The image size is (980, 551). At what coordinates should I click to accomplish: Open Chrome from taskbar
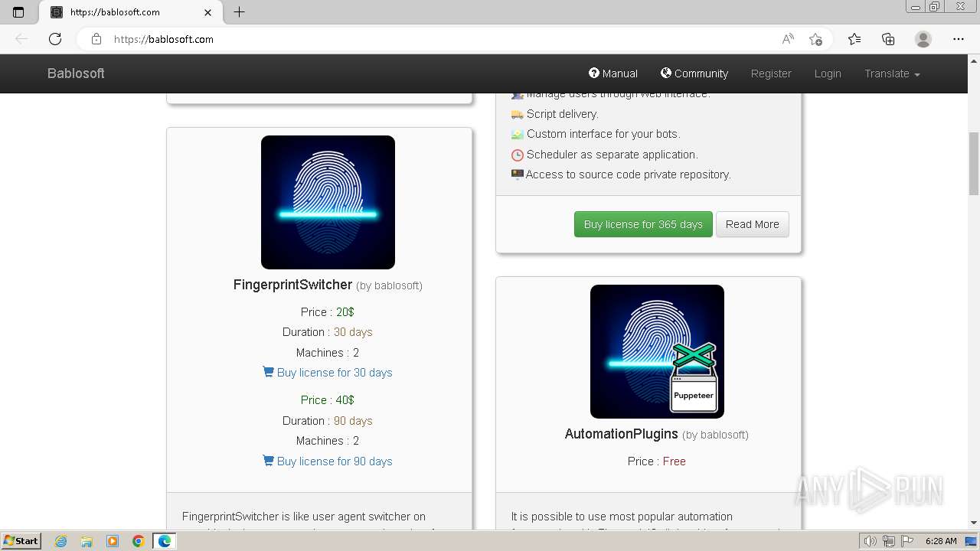139,541
